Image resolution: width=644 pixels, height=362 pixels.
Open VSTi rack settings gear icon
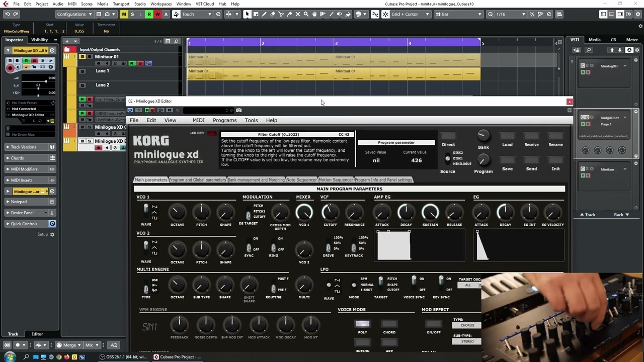coord(637,50)
